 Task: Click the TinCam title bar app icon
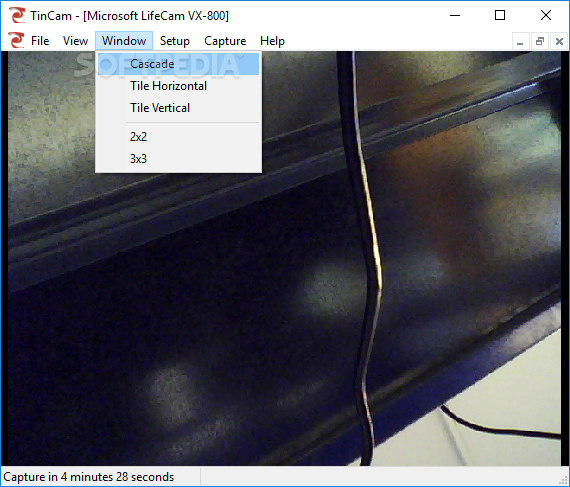point(17,15)
